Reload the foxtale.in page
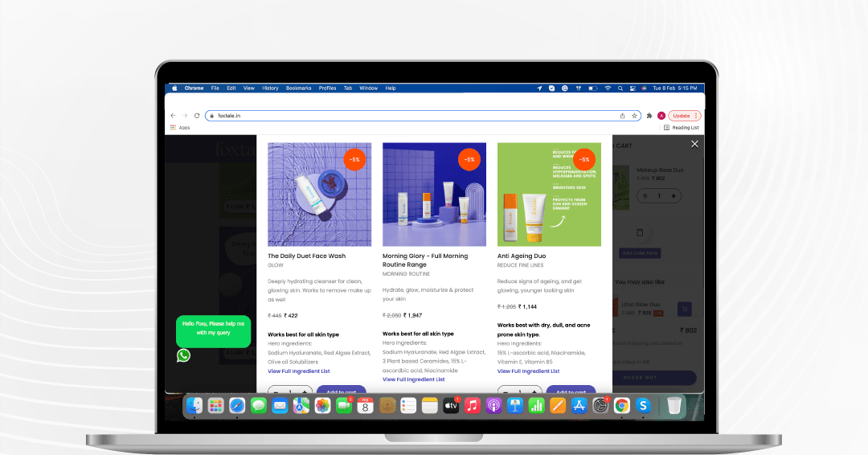 tap(197, 116)
